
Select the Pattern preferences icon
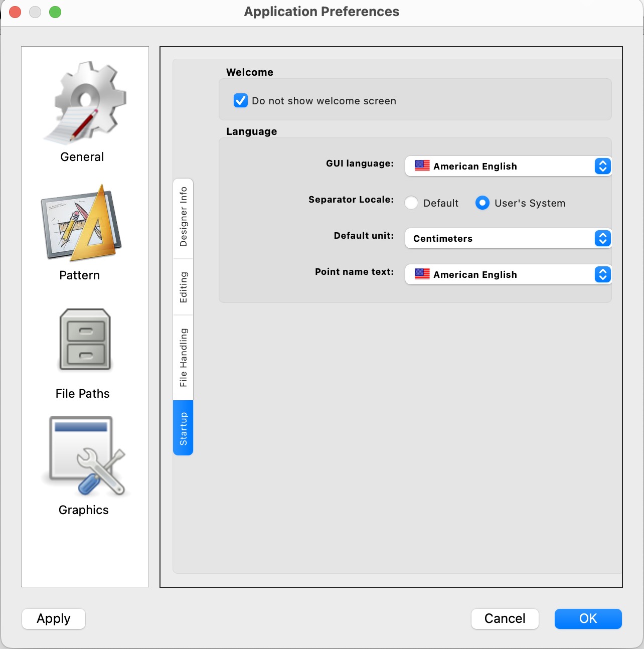tap(81, 223)
